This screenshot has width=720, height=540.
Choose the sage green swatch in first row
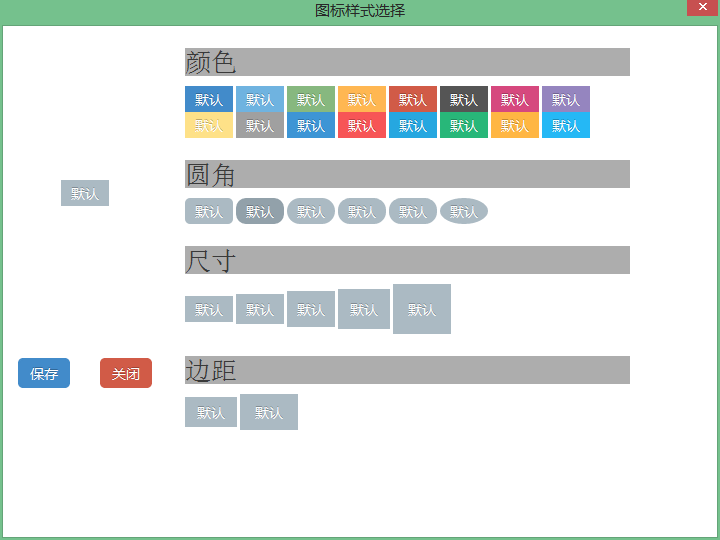tap(311, 99)
